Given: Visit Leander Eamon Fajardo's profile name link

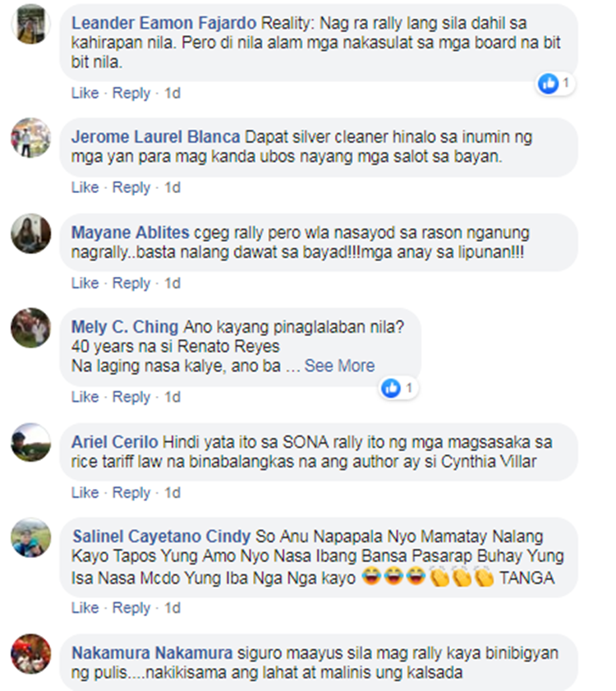Looking at the screenshot, I should pyautogui.click(x=164, y=23).
